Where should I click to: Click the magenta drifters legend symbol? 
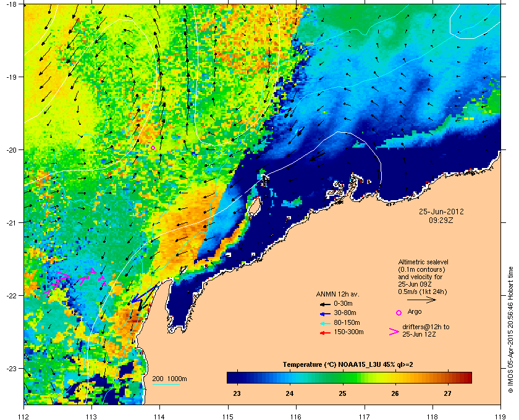(394, 332)
